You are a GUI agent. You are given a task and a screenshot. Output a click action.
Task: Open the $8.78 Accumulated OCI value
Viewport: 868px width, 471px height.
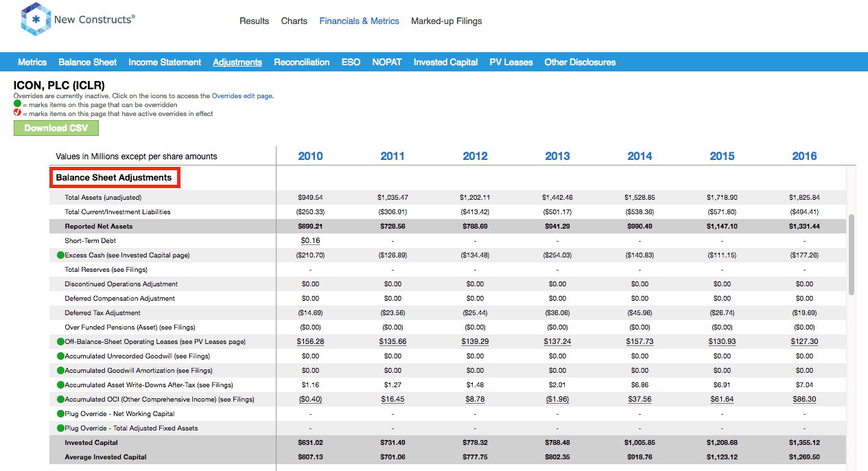tap(475, 399)
